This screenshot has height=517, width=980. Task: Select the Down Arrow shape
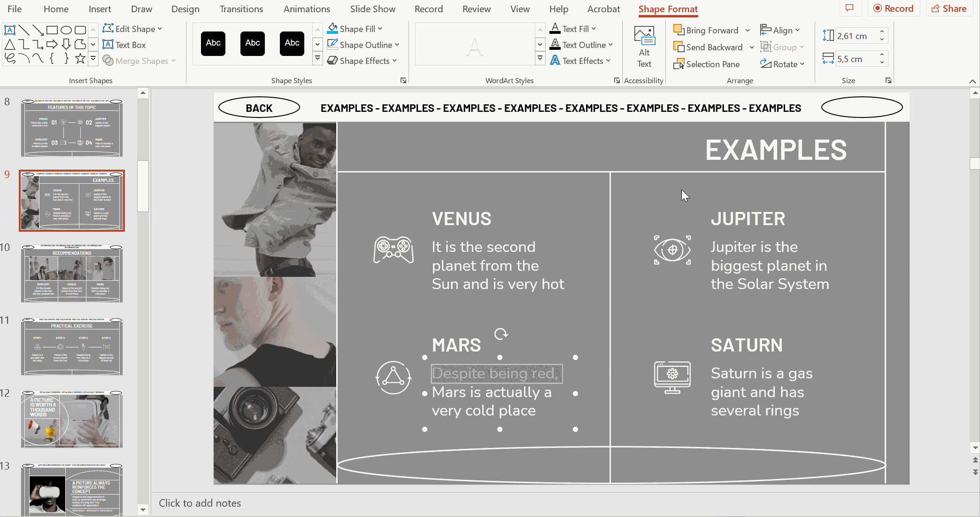pyautogui.click(x=66, y=45)
